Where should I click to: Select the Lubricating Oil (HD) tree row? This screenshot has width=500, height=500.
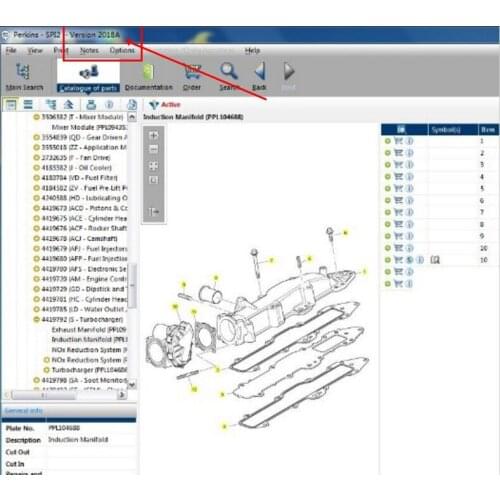[84, 198]
